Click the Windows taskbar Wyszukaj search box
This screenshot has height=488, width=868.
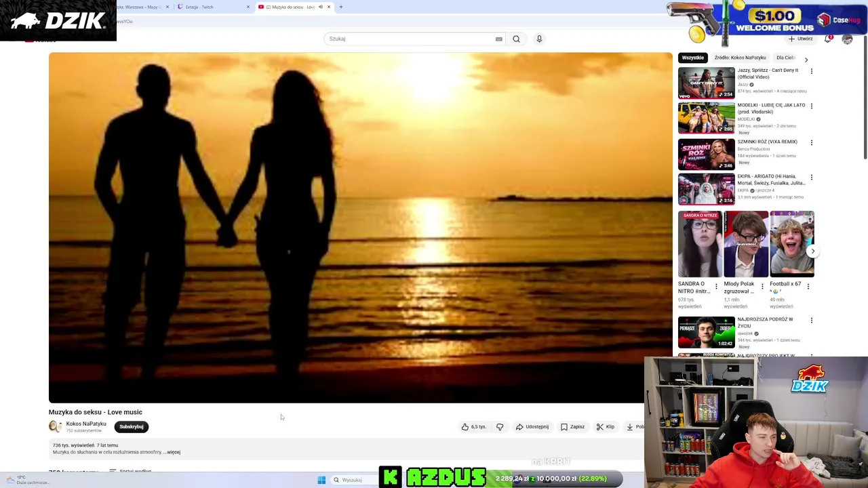[353, 480]
